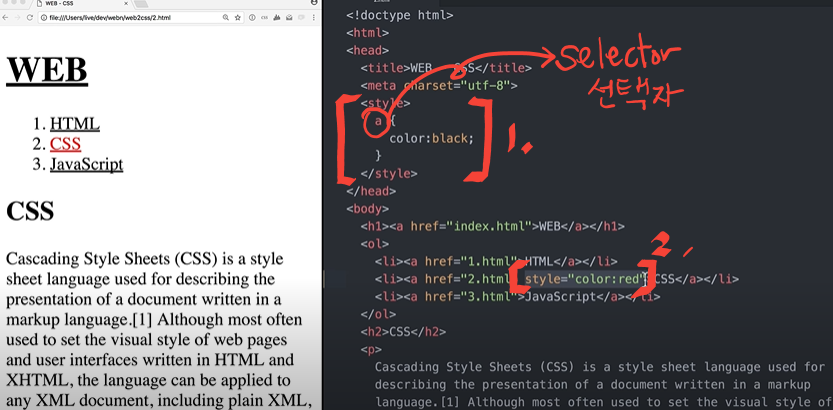Open the HTML link in the list
The width and height of the screenshot is (833, 410).
(x=75, y=124)
